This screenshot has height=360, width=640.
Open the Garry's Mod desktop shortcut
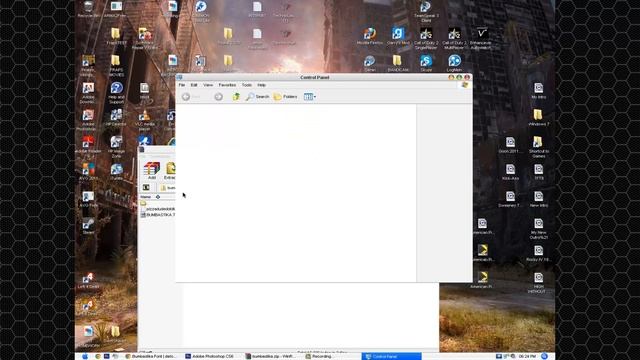[398, 36]
